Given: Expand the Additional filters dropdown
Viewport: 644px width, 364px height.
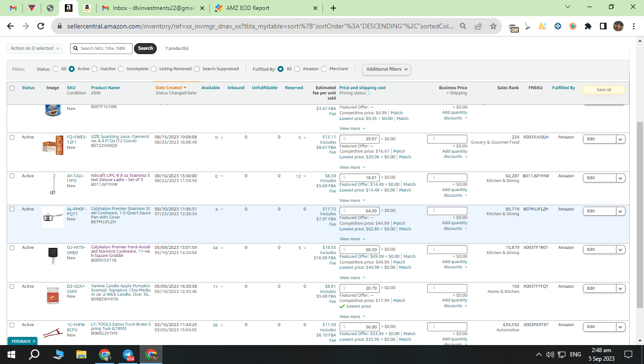Looking at the screenshot, I should click(386, 69).
